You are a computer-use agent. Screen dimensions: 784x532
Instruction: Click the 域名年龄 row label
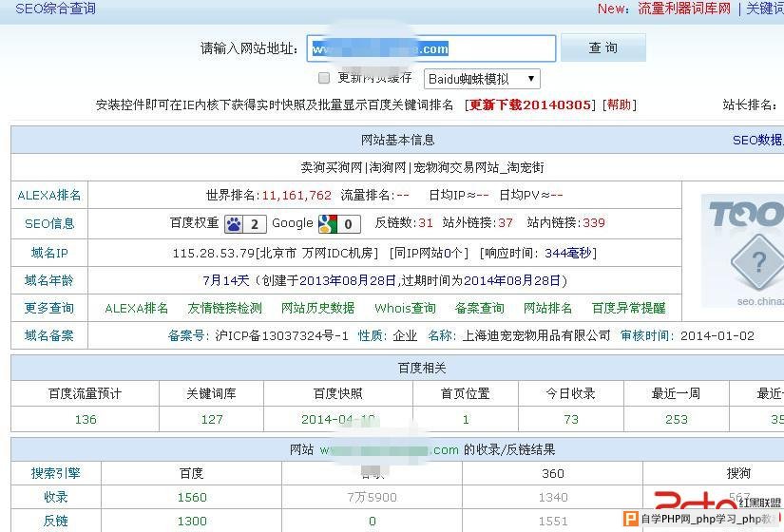(49, 280)
